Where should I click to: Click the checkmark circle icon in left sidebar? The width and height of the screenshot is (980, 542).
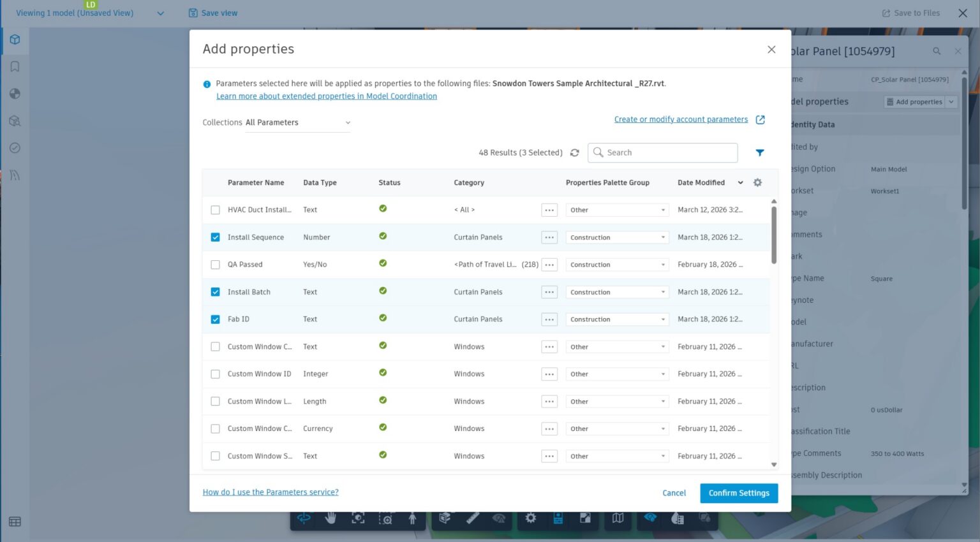pos(15,148)
